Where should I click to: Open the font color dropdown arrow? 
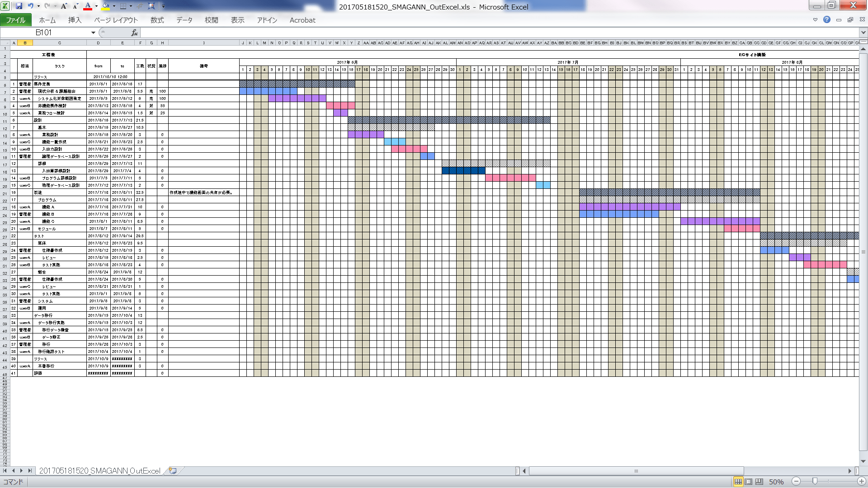[96, 6]
